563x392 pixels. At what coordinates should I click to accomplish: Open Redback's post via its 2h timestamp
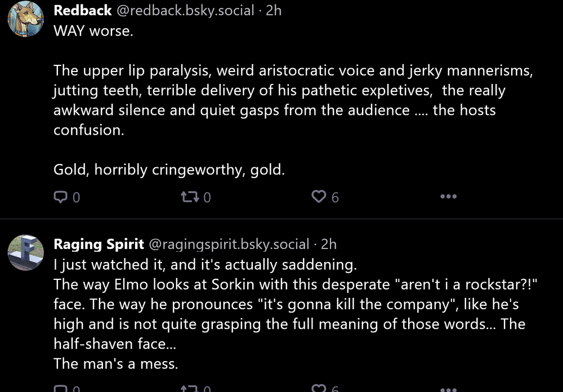[x=274, y=11]
